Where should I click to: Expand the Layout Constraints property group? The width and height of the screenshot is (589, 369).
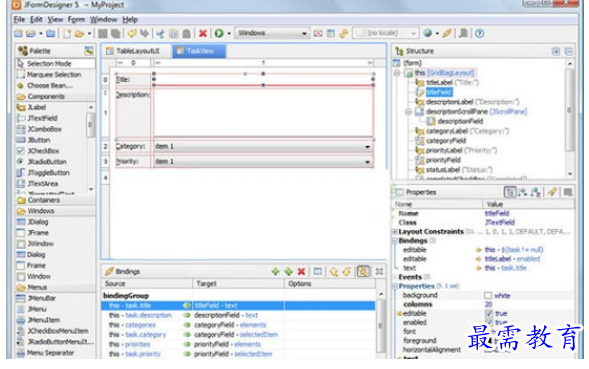point(395,232)
